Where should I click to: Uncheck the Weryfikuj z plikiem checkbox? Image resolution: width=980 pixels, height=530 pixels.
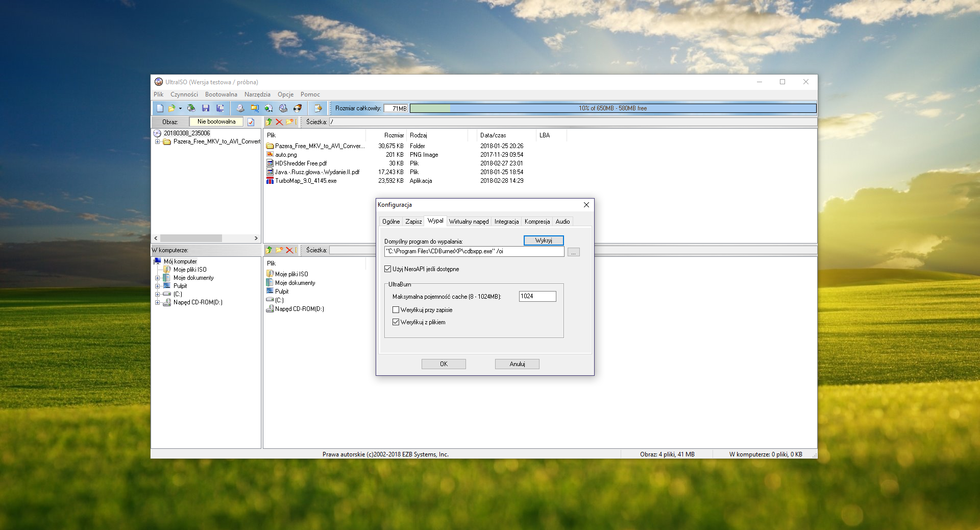click(396, 322)
